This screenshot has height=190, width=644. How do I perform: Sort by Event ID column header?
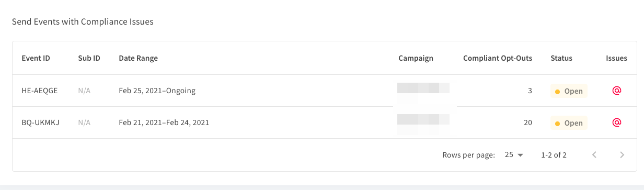[x=36, y=58]
